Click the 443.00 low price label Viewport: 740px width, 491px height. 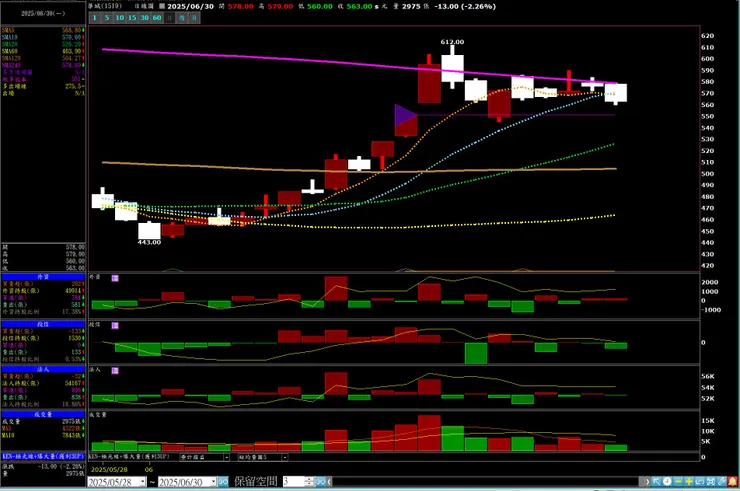[x=149, y=242]
